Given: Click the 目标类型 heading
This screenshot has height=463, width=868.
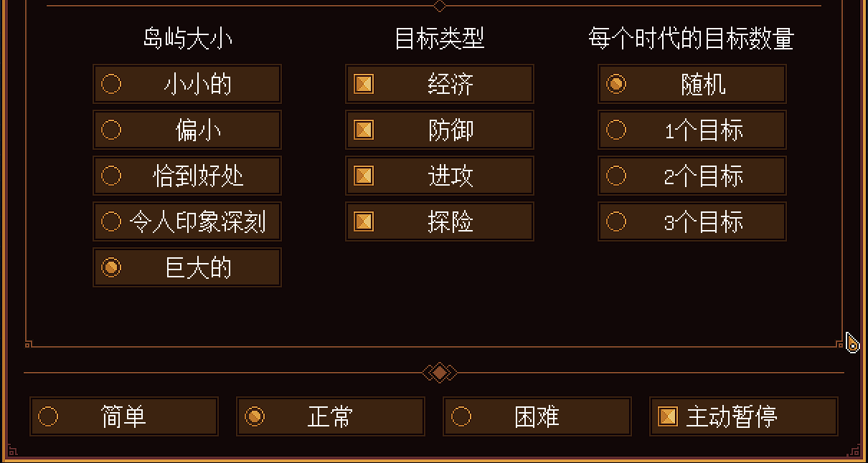Looking at the screenshot, I should tap(440, 39).
